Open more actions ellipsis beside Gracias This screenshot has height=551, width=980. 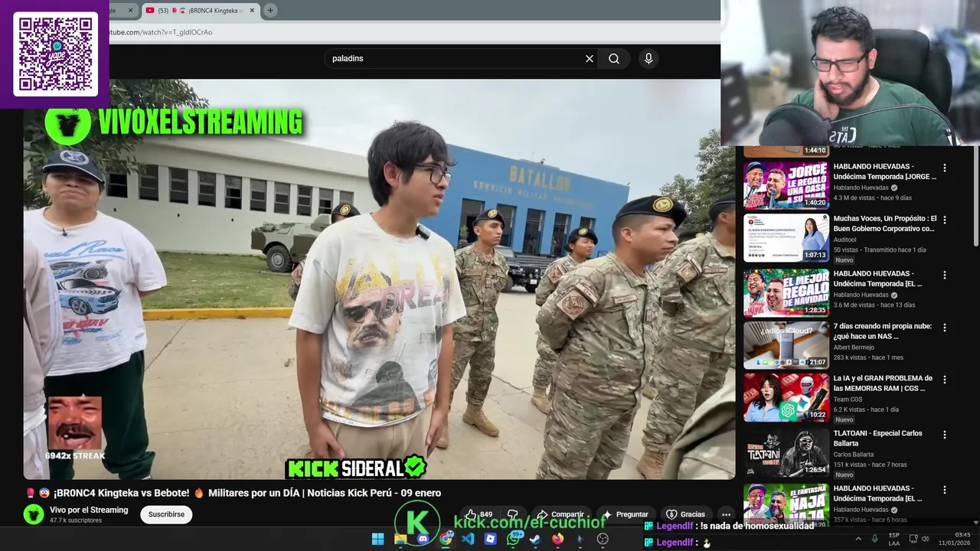726,514
